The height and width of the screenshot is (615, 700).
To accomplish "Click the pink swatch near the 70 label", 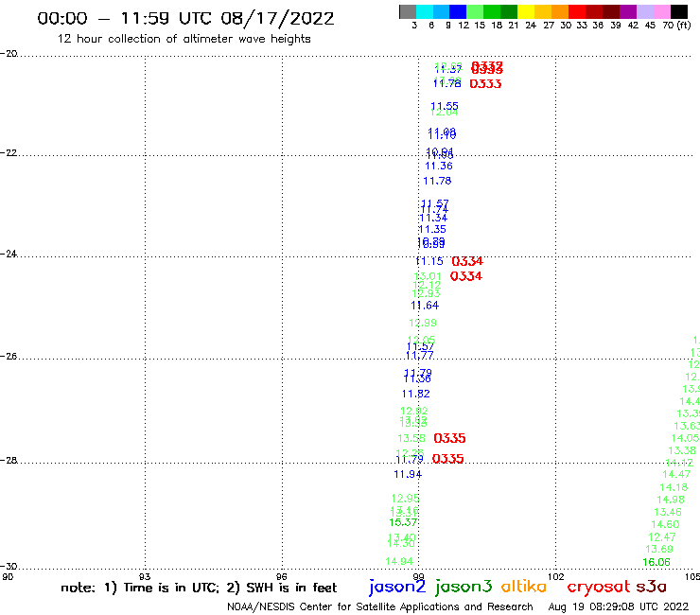I will pyautogui.click(x=661, y=11).
